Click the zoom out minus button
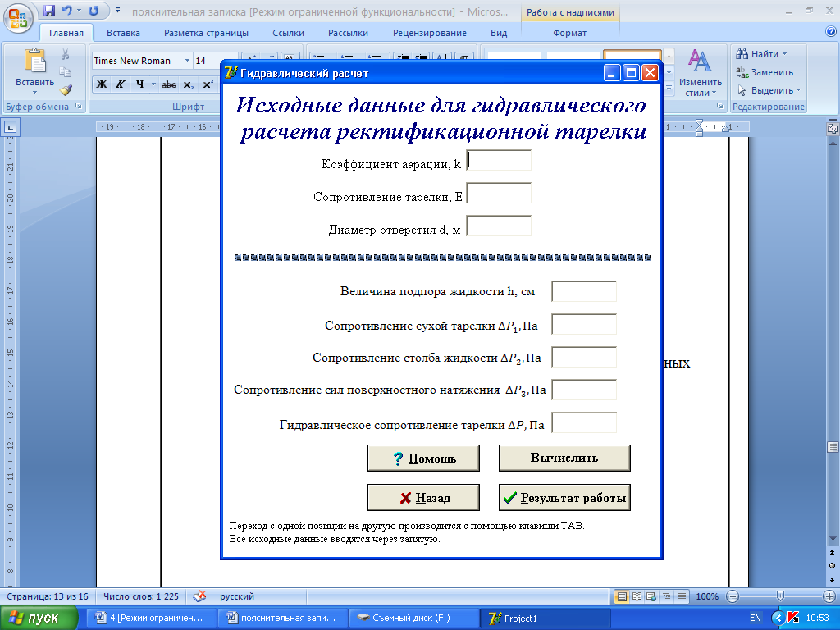 [x=733, y=596]
